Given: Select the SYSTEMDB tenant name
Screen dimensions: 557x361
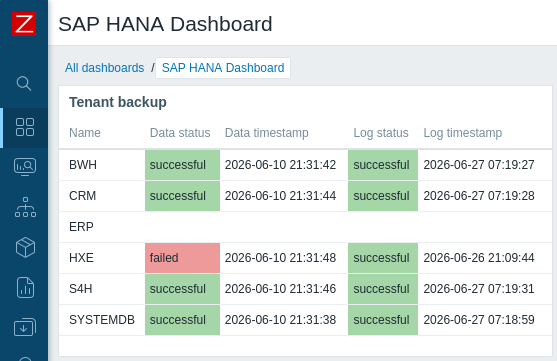Looking at the screenshot, I should (102, 319).
